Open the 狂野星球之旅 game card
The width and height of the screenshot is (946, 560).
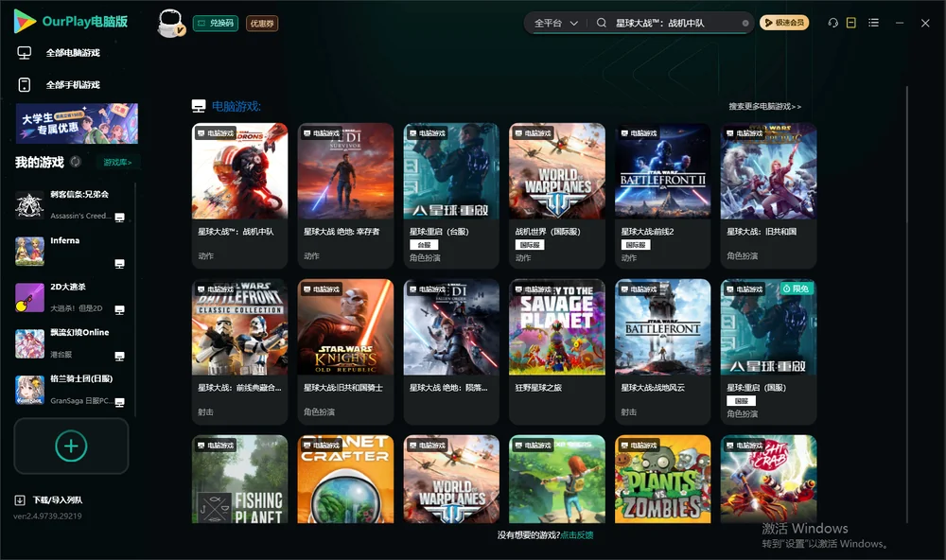tap(557, 352)
